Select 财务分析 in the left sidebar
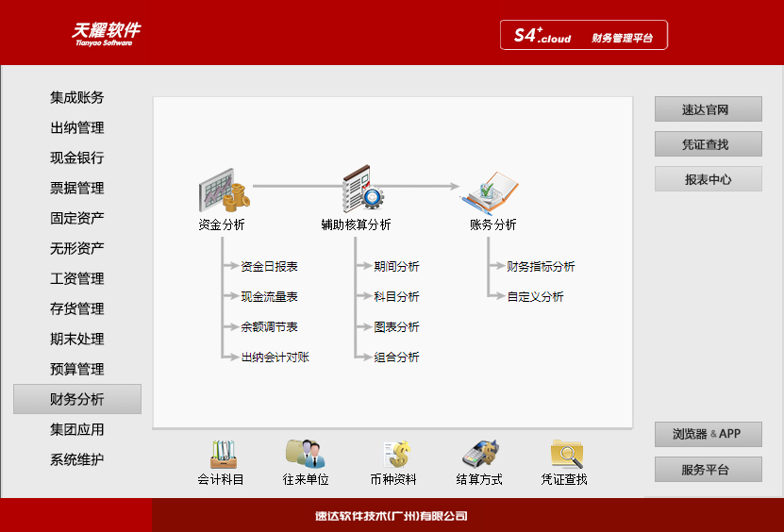The height and width of the screenshot is (532, 784). click(x=77, y=399)
